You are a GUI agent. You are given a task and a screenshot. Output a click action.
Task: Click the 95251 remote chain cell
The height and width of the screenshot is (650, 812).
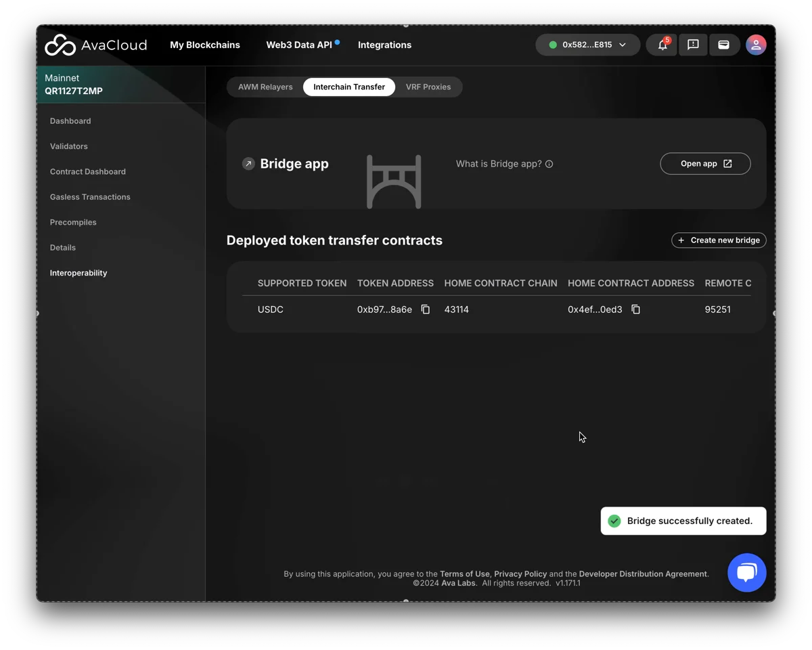[718, 309]
